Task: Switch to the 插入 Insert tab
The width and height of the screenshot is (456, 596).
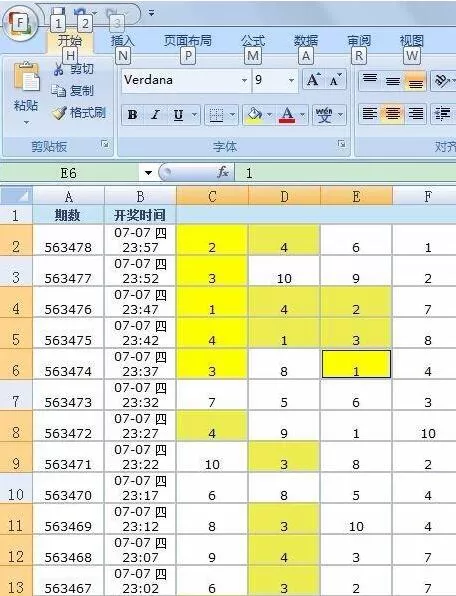Action: pyautogui.click(x=123, y=40)
